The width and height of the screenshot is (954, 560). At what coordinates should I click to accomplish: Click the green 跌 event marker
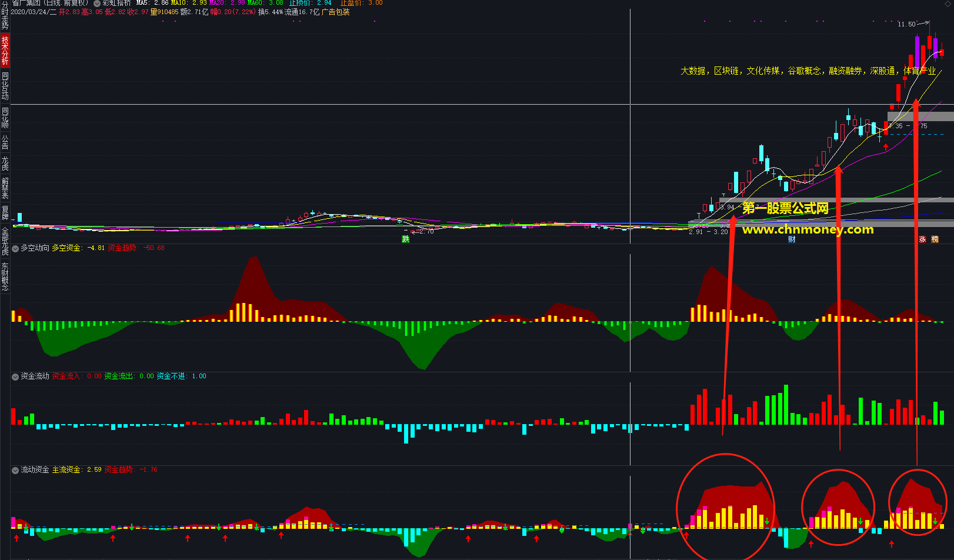(x=405, y=239)
